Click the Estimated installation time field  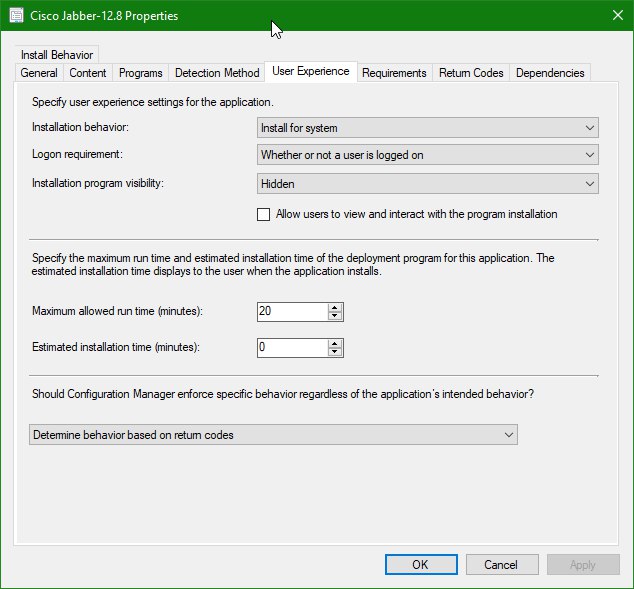pos(292,348)
